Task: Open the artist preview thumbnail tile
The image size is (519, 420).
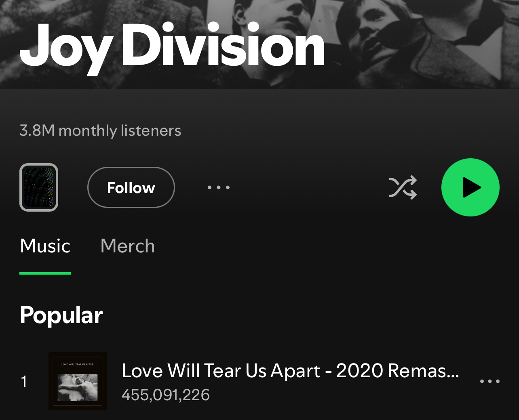Action: pyautogui.click(x=39, y=187)
